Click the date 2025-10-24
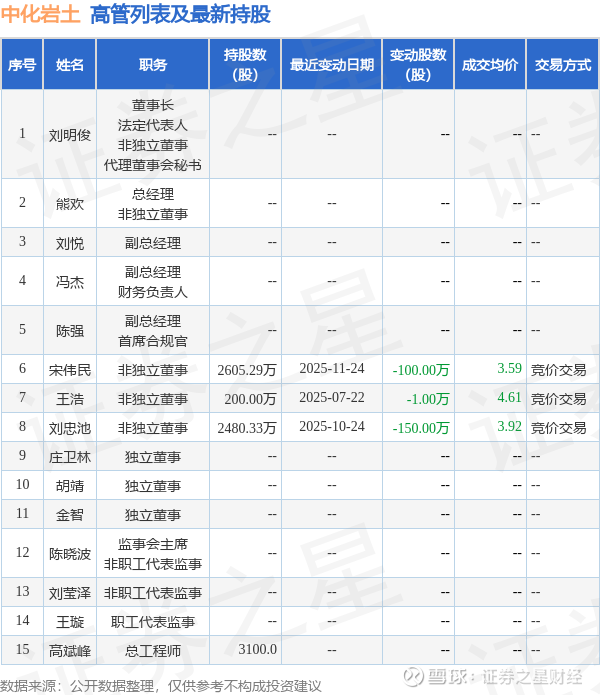The image size is (600, 695). [x=332, y=426]
